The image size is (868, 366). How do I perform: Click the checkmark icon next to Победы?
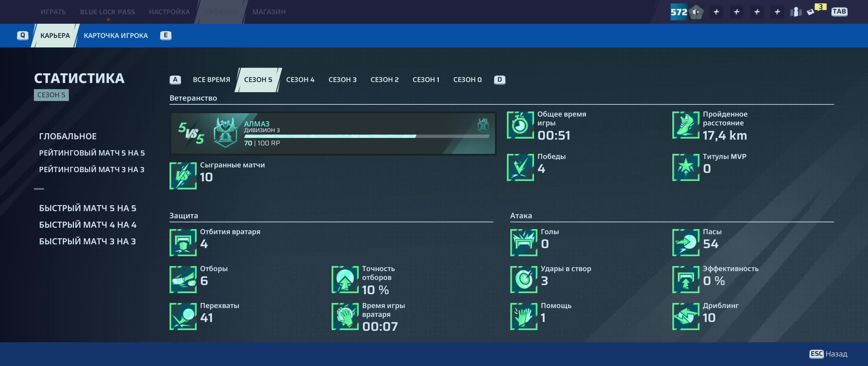click(520, 167)
